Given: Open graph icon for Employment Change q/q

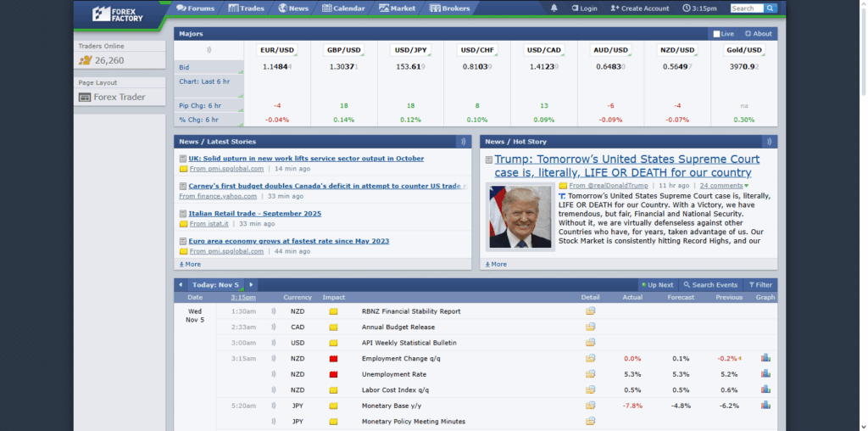Looking at the screenshot, I should coord(765,358).
